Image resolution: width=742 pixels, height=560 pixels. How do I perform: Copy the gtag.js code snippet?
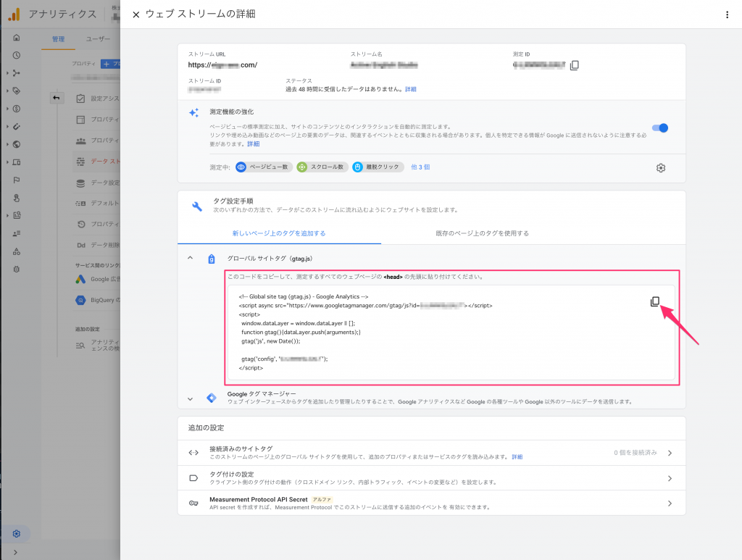pyautogui.click(x=655, y=302)
